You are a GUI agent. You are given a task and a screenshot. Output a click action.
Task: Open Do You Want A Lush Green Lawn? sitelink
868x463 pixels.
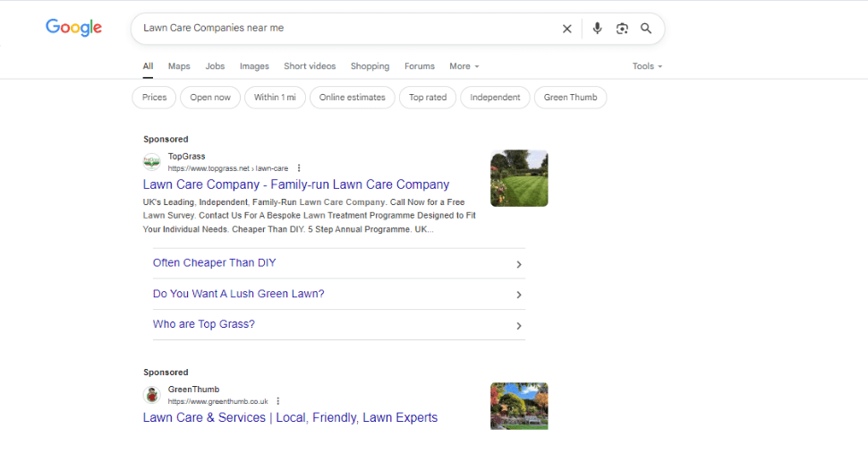tap(239, 294)
